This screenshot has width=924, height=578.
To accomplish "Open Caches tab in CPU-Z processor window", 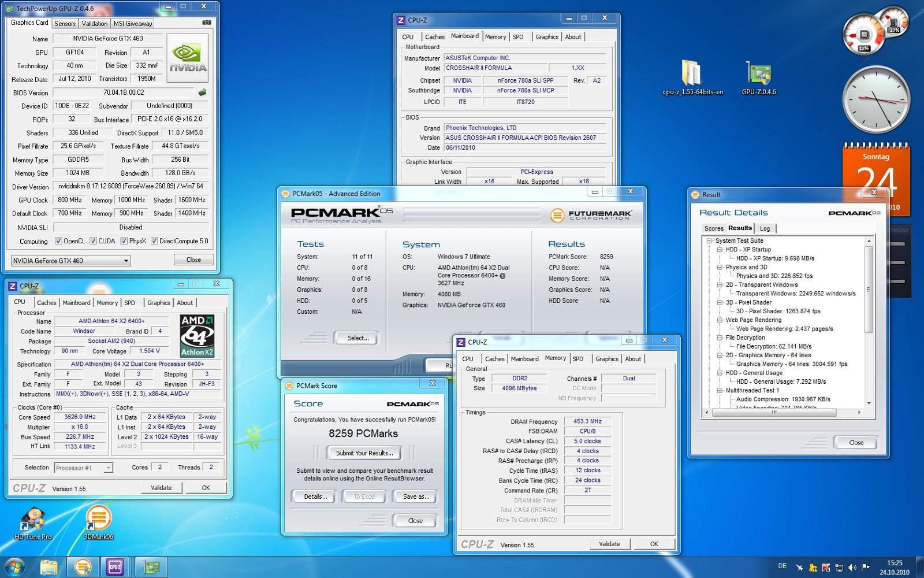I will click(x=47, y=303).
